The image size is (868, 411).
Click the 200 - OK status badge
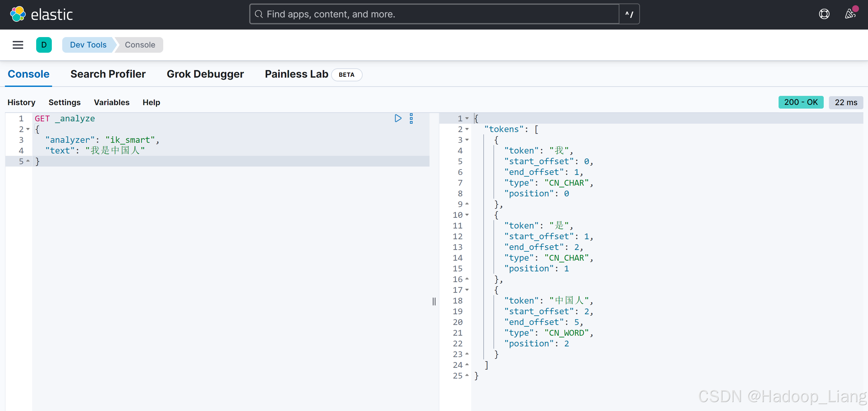tap(801, 102)
